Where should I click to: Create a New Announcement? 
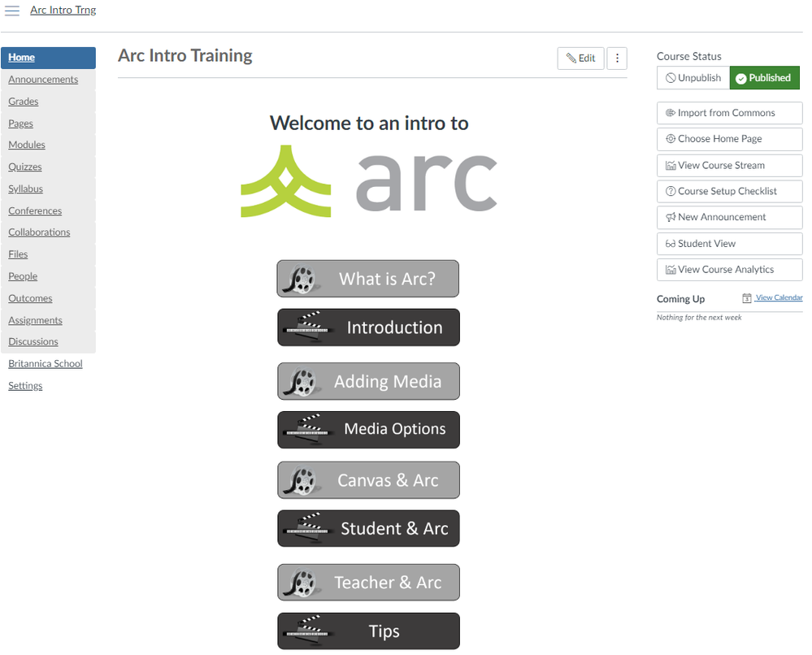(730, 217)
